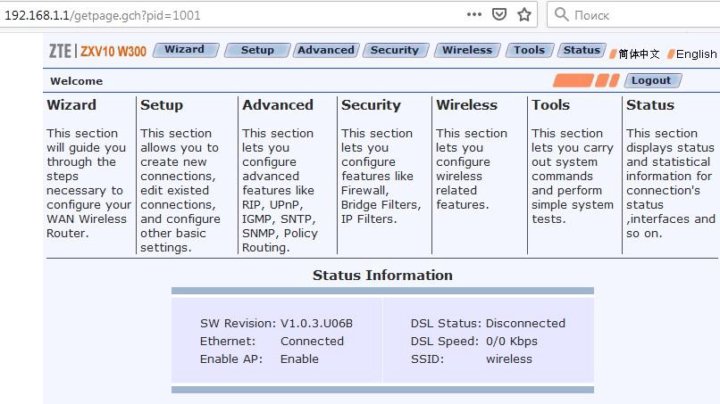Open the Tools tab
Viewport: 720px width, 404px height.
coord(529,50)
